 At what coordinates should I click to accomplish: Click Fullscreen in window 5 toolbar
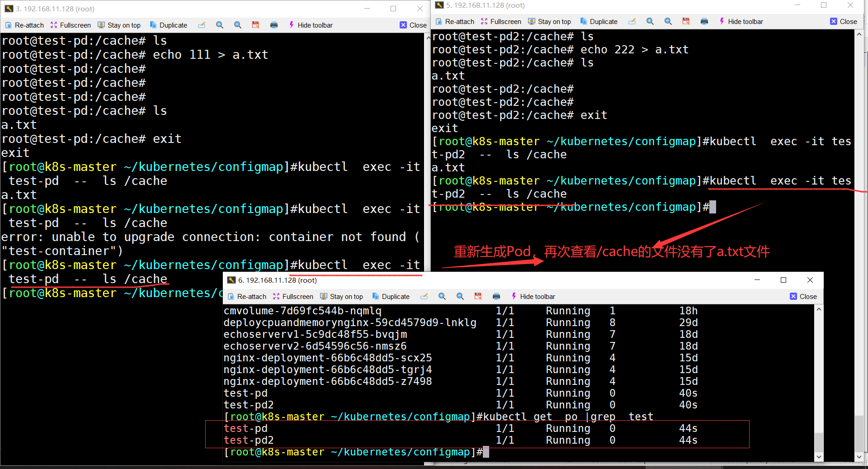(501, 22)
